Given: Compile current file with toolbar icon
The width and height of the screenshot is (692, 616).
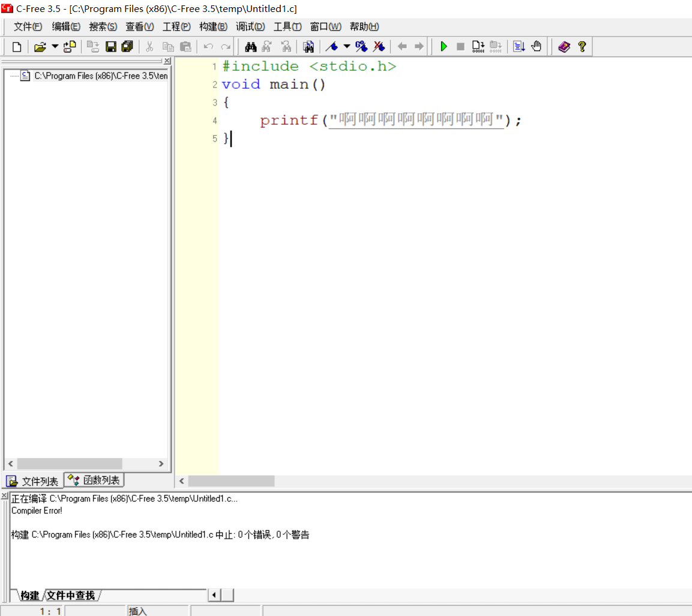Looking at the screenshot, I should pos(478,47).
